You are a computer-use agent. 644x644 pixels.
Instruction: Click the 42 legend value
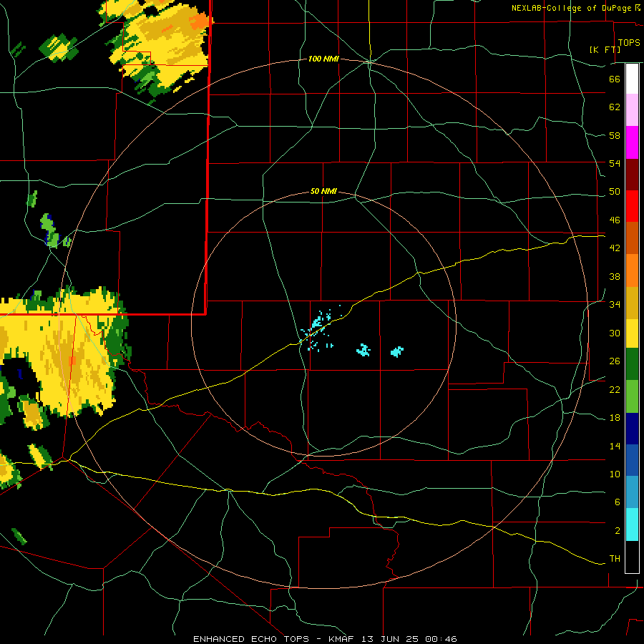[615, 248]
